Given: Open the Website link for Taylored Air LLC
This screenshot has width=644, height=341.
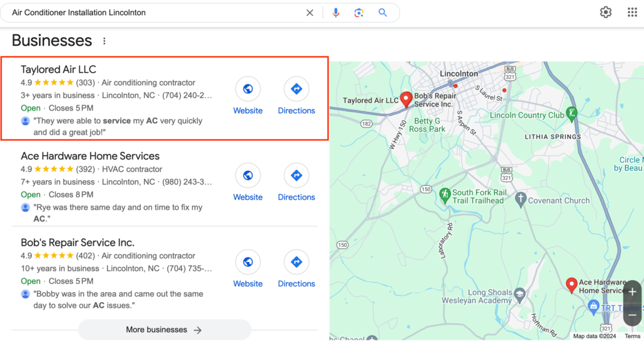Looking at the screenshot, I should tap(248, 111).
